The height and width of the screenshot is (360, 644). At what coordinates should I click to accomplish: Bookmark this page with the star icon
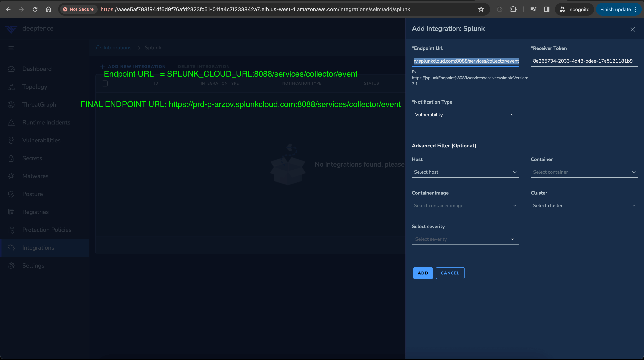[x=481, y=9]
